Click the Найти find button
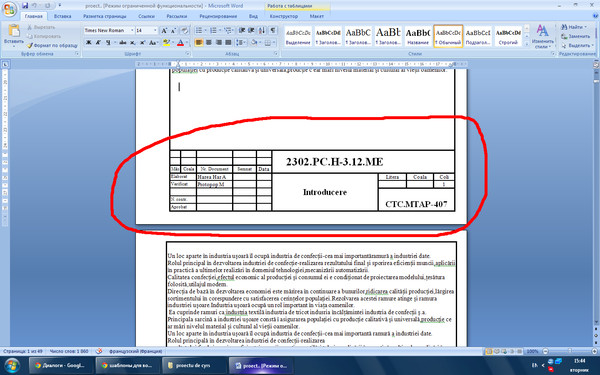The height and width of the screenshot is (375, 600). [x=574, y=27]
